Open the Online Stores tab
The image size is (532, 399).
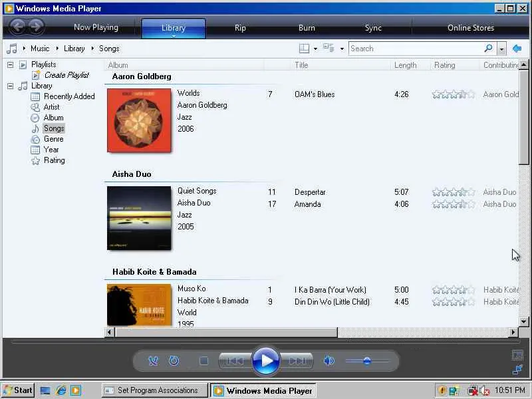click(471, 28)
